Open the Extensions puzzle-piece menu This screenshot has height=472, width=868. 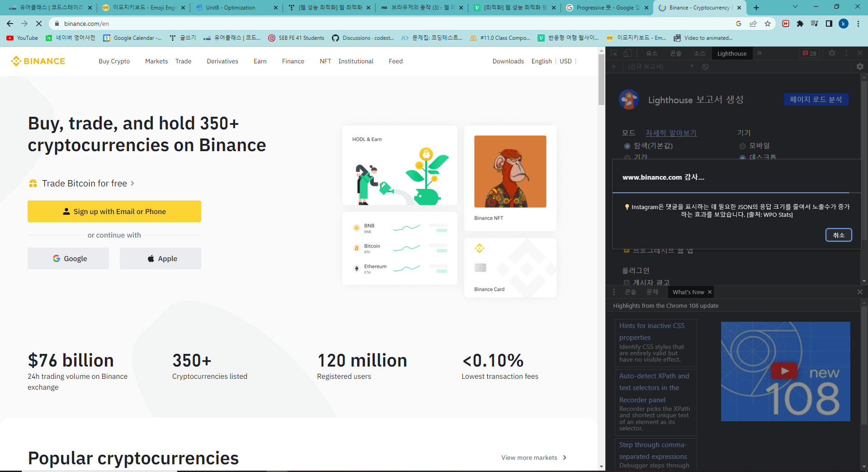tap(800, 24)
